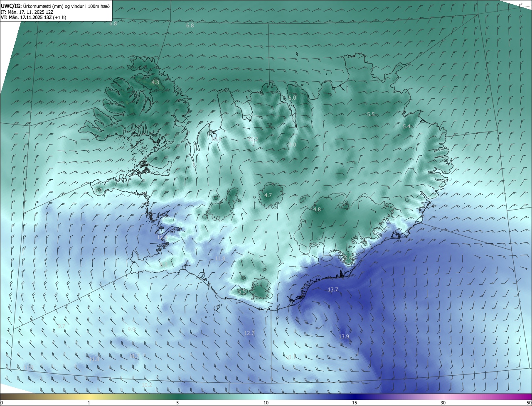This screenshot has width=532, height=406.
Task: Click the colorbar tick labeled 30
Action: click(x=443, y=403)
